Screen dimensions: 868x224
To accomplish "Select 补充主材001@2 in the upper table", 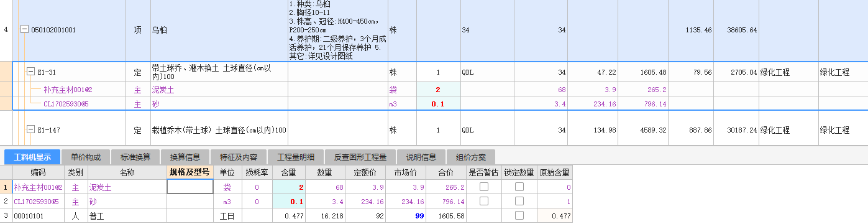I will (x=68, y=90).
